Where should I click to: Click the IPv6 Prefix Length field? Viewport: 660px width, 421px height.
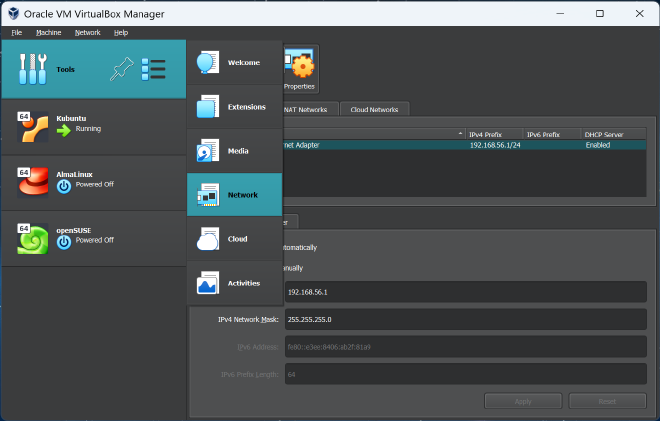point(466,374)
